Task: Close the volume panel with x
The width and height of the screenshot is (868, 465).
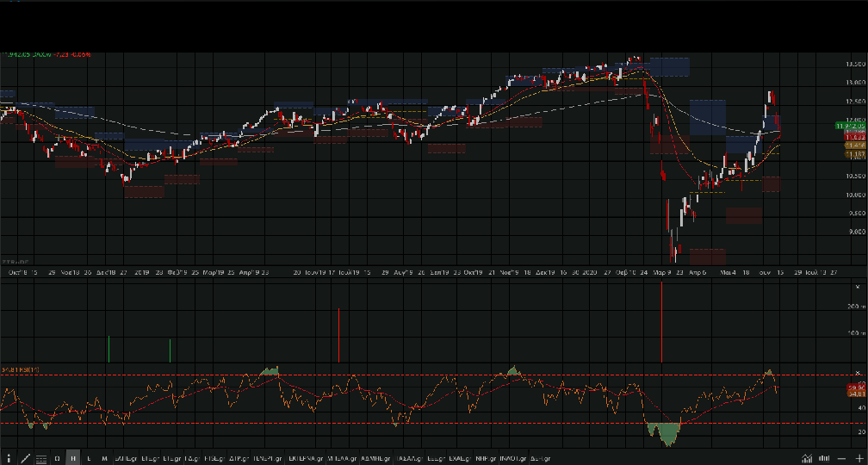Action: (x=858, y=285)
